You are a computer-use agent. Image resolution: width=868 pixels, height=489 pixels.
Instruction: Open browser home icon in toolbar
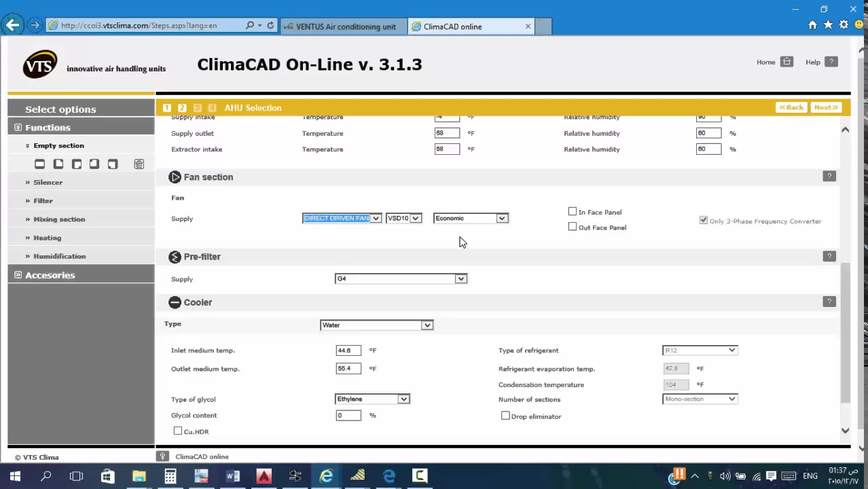812,24
